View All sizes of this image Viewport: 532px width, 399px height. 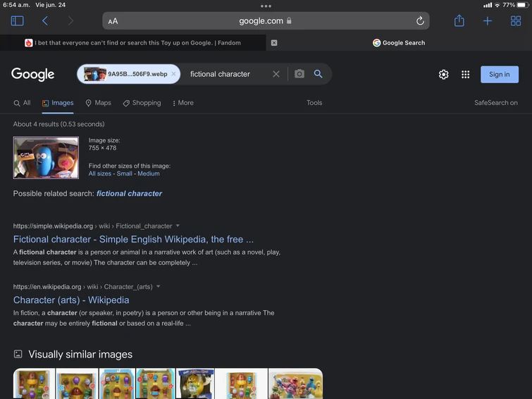point(100,173)
